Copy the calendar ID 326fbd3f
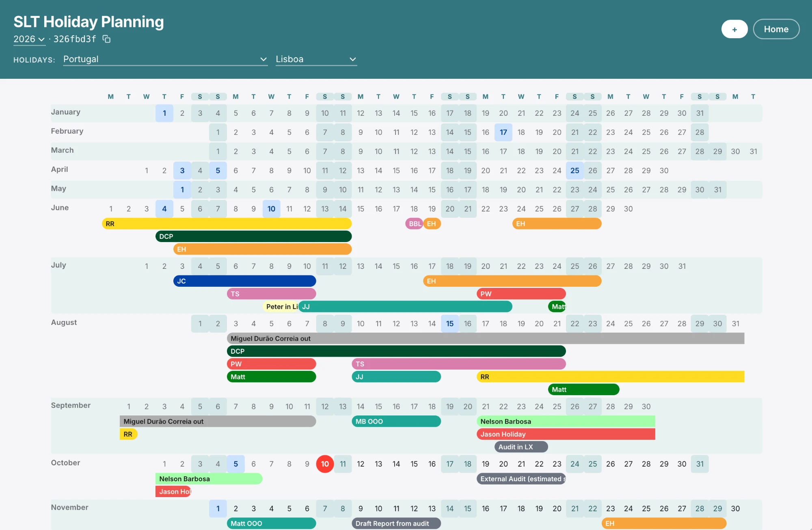The height and width of the screenshot is (530, 812). tap(106, 39)
